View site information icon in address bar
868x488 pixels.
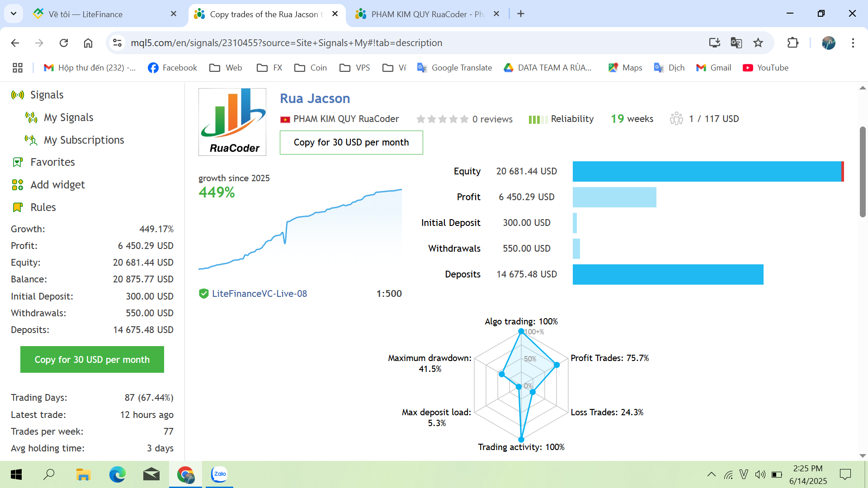point(118,43)
